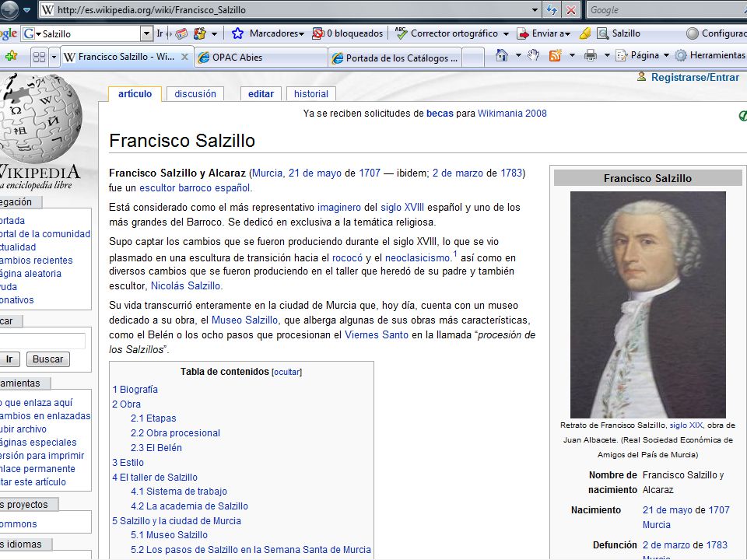Switch to the Francisco Salzillo tab

pos(127,57)
